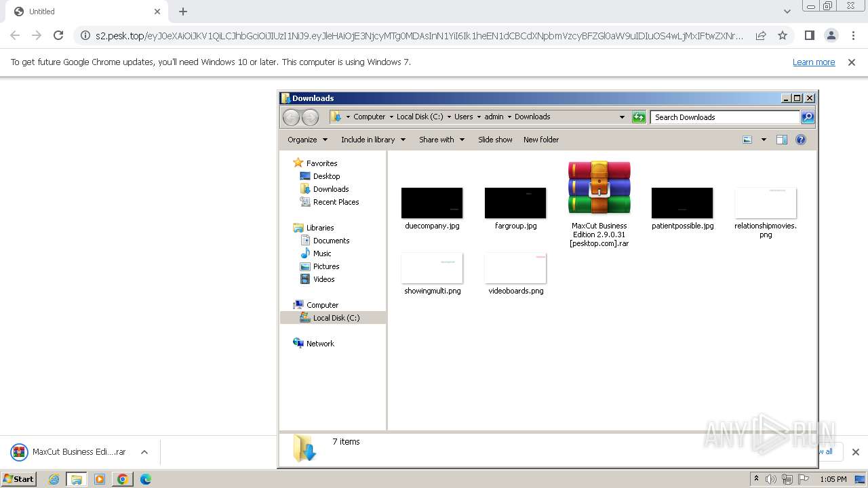
Task: Click the search magnifier icon in Explorer
Action: coord(808,117)
